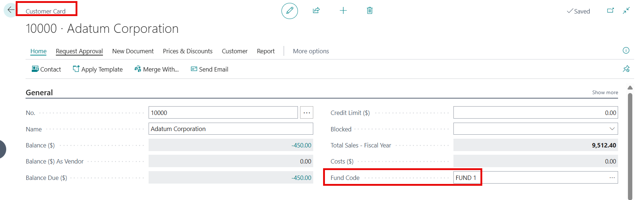Open card in new window icon
This screenshot has height=200, width=644.
pyautogui.click(x=610, y=11)
